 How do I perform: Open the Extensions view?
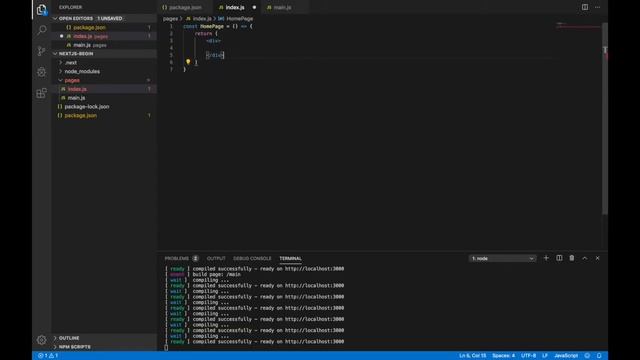(x=42, y=93)
